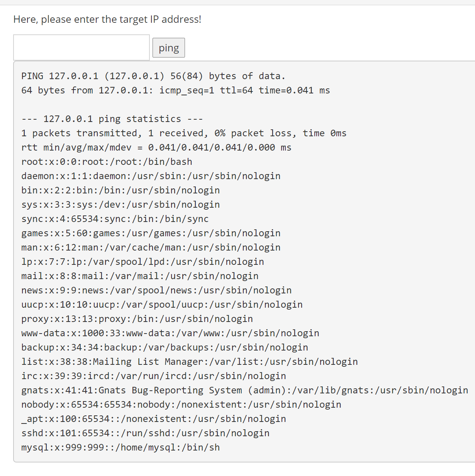Click the nobody:x:65534 entry line
Viewport: 475px width, 476px height.
(181, 405)
